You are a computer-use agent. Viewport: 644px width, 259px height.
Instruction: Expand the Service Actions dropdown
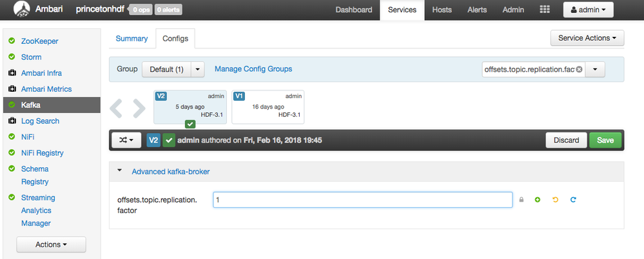point(587,38)
